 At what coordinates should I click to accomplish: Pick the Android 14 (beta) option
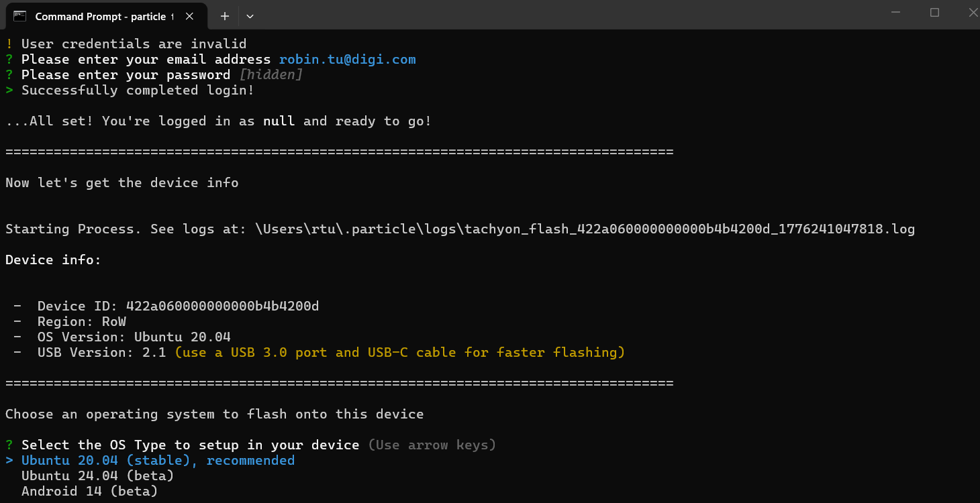coord(89,491)
